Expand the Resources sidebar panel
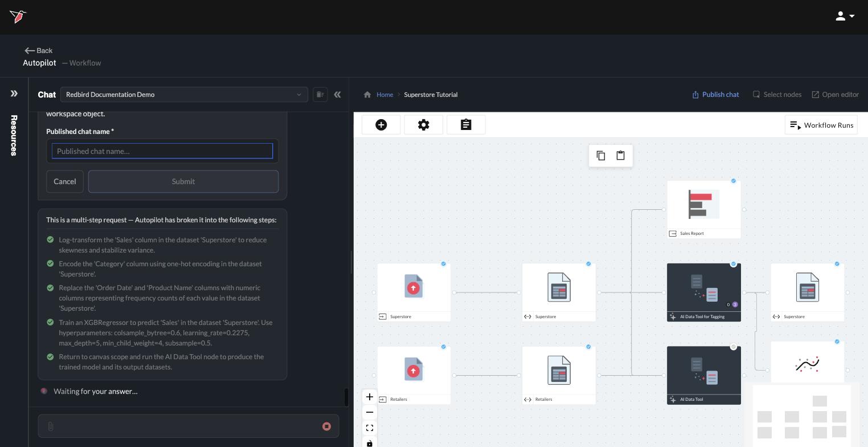 14,94
